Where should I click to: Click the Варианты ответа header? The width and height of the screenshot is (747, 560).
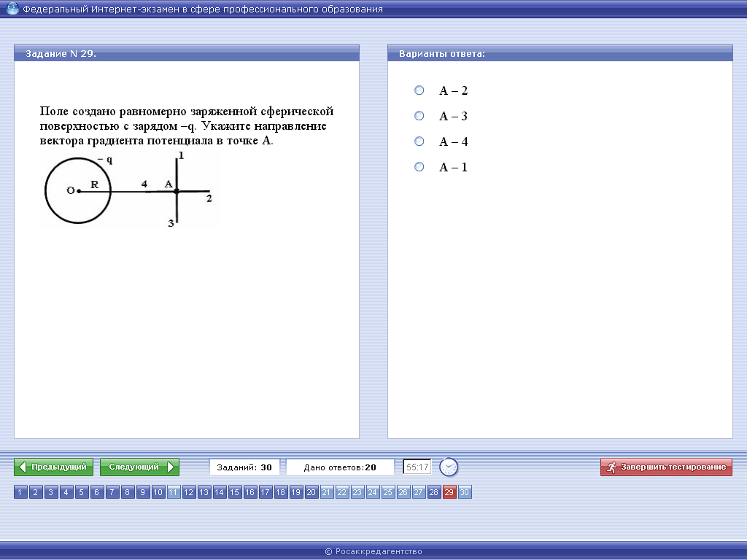[560, 53]
